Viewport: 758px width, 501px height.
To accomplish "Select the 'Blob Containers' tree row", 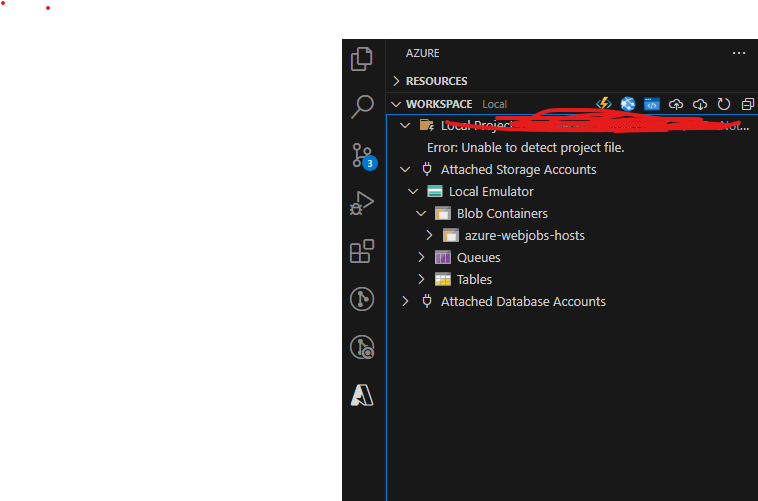I will pos(572,213).
